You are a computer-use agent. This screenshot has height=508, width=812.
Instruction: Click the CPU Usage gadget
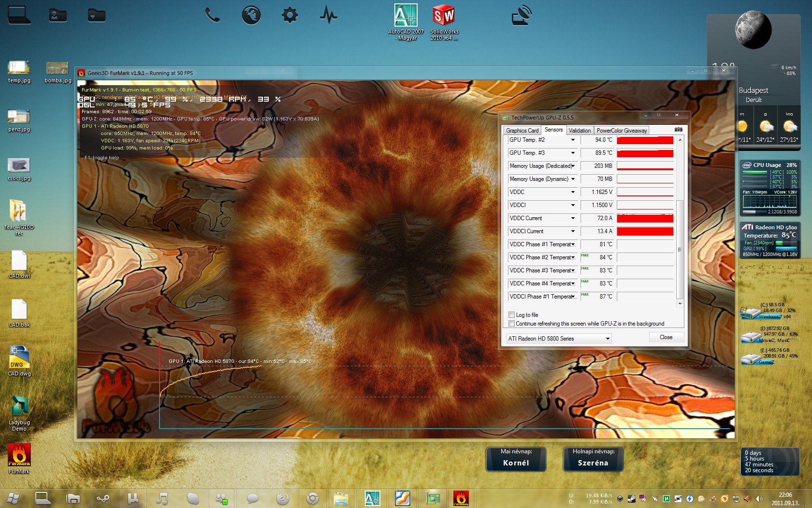click(770, 188)
